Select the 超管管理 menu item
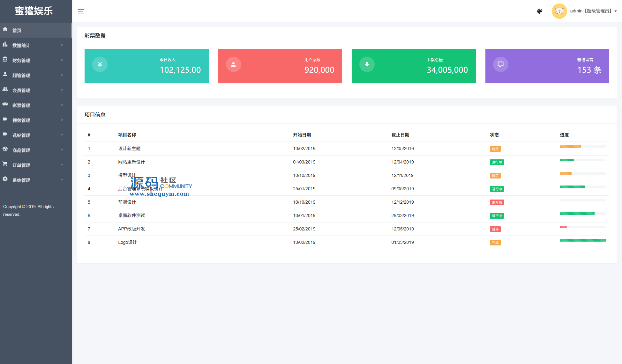This screenshot has height=364, width=622. coord(21,76)
